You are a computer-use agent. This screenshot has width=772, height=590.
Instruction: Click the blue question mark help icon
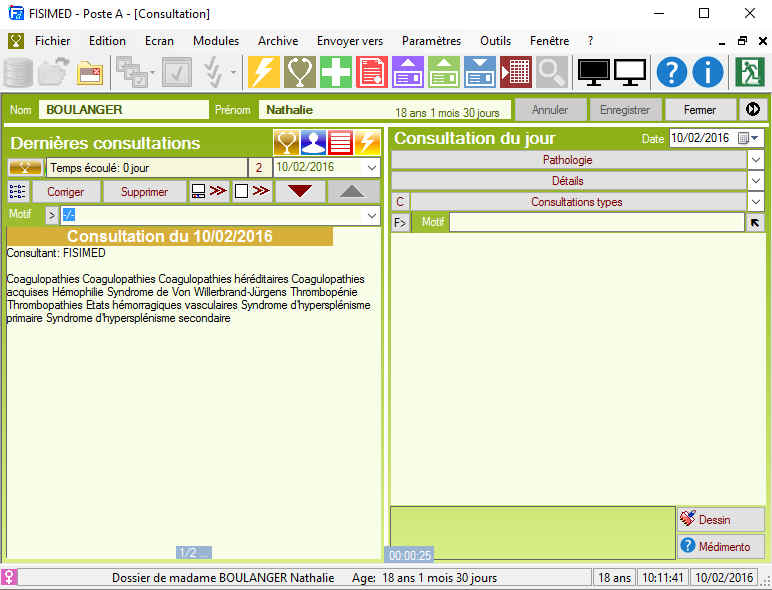pyautogui.click(x=672, y=72)
